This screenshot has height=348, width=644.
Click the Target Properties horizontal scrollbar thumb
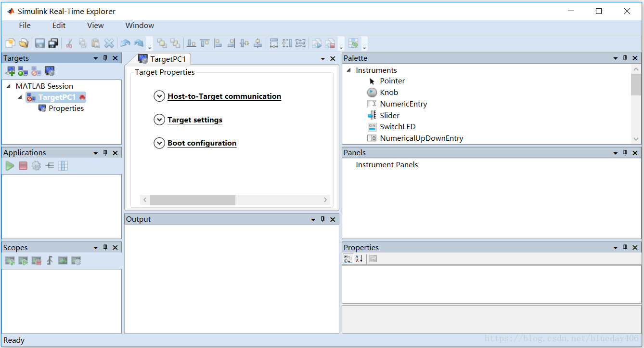coord(193,200)
